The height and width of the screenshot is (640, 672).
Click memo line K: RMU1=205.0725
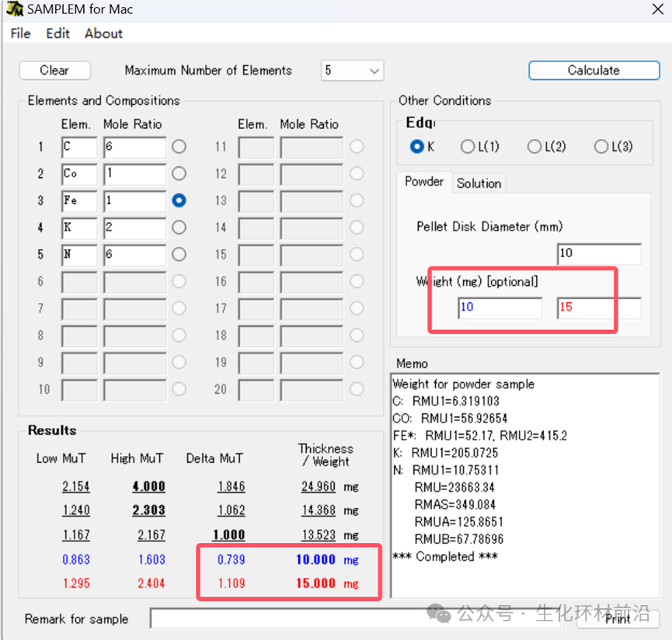(445, 452)
